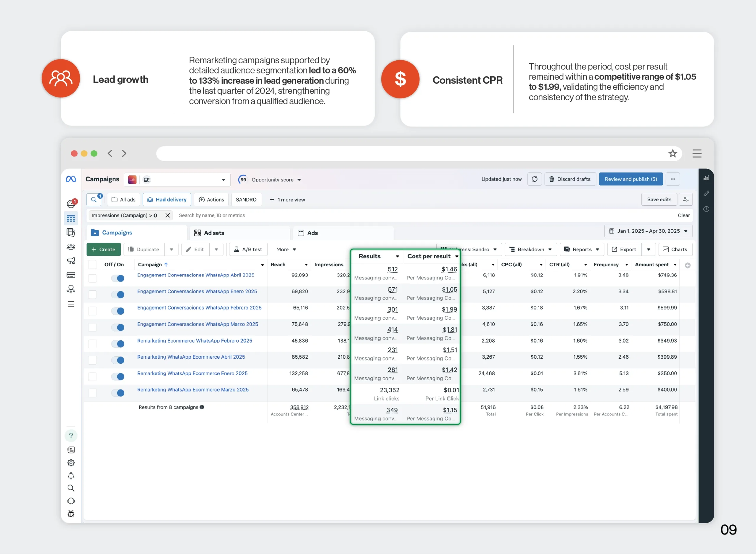Open the Billing card icon in sidebar
Image resolution: width=756 pixels, height=554 pixels.
coord(71,275)
